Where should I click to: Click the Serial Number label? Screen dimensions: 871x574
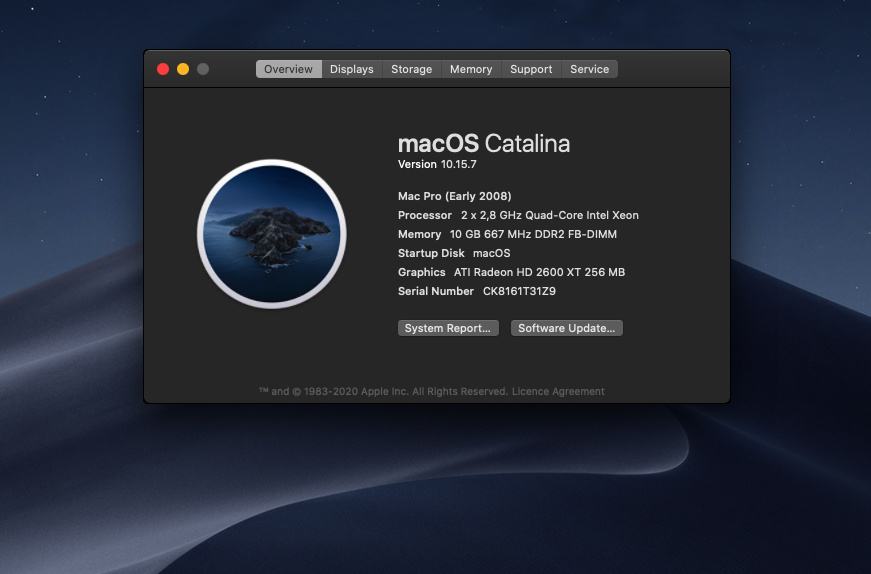coord(436,291)
